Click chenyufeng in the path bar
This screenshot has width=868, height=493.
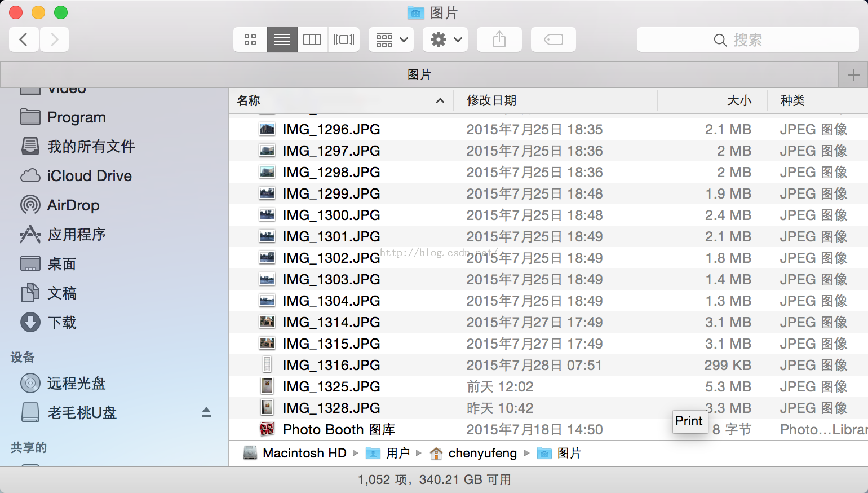coord(482,454)
